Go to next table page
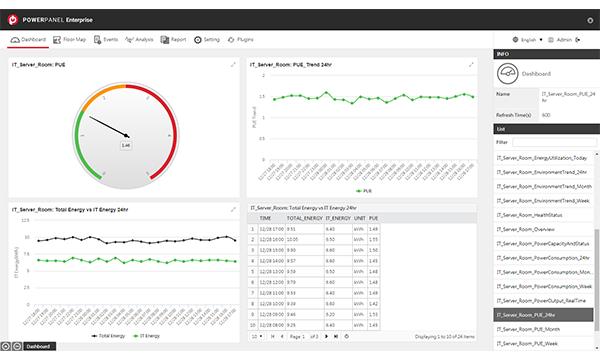Image resolution: width=600 pixels, height=360 pixels. point(326,337)
